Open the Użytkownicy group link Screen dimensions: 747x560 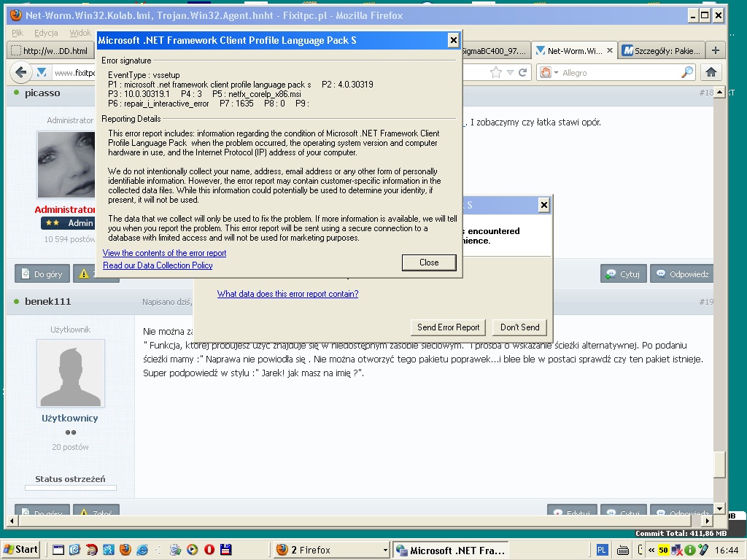[70, 418]
